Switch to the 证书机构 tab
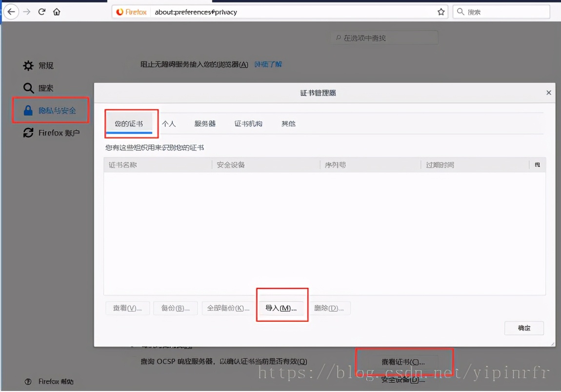This screenshot has height=392, width=561. (249, 124)
